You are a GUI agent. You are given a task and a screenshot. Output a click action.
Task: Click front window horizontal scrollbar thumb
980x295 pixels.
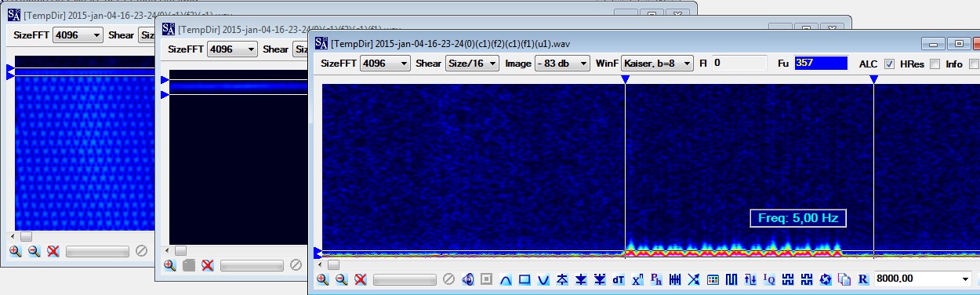click(333, 264)
